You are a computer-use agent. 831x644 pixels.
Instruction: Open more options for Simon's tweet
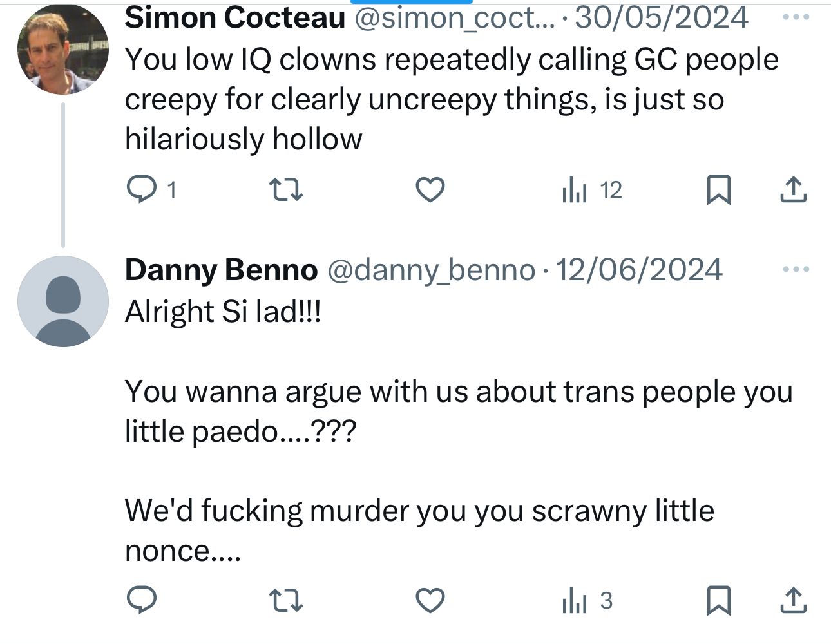pyautogui.click(x=796, y=17)
